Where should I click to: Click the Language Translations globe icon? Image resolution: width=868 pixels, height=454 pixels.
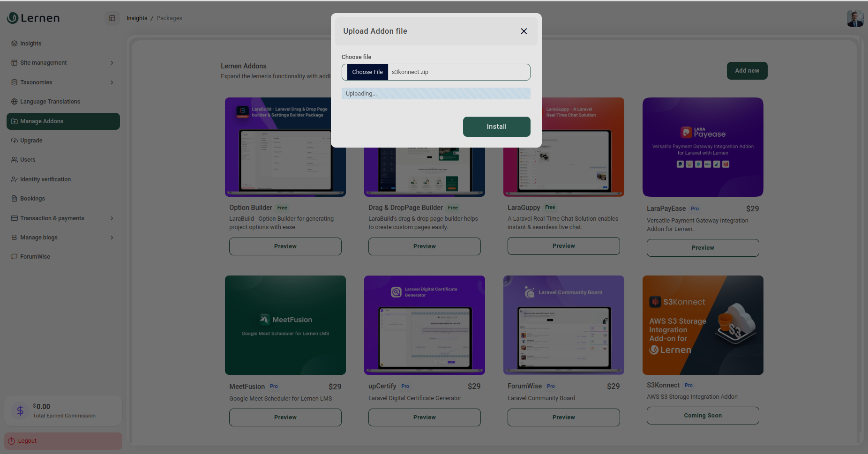(x=15, y=102)
